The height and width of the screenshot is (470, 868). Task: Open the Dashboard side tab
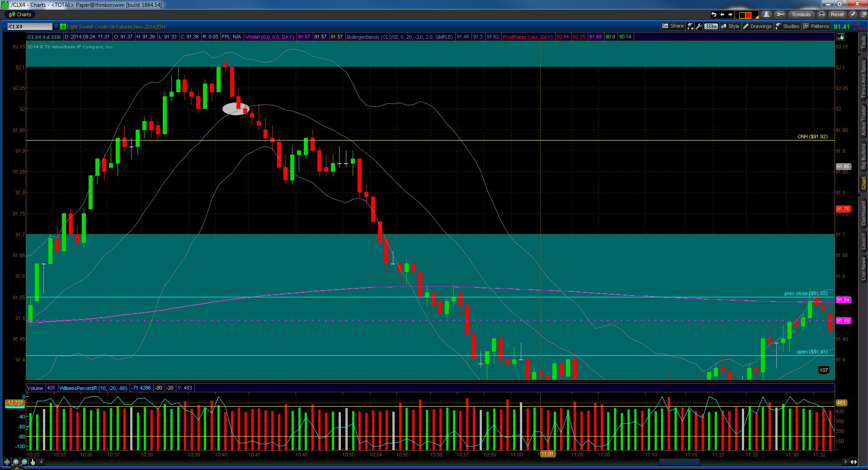[x=863, y=213]
